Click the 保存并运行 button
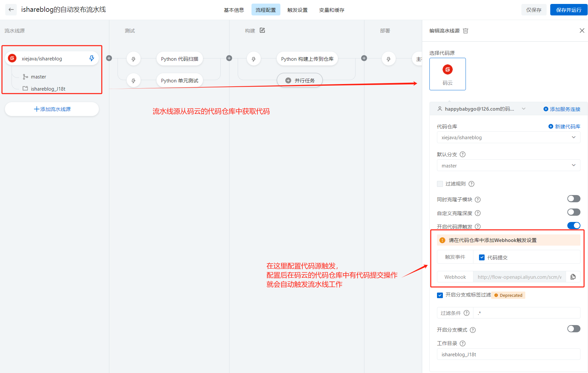Screen dimensions: 588x373 (x=569, y=10)
